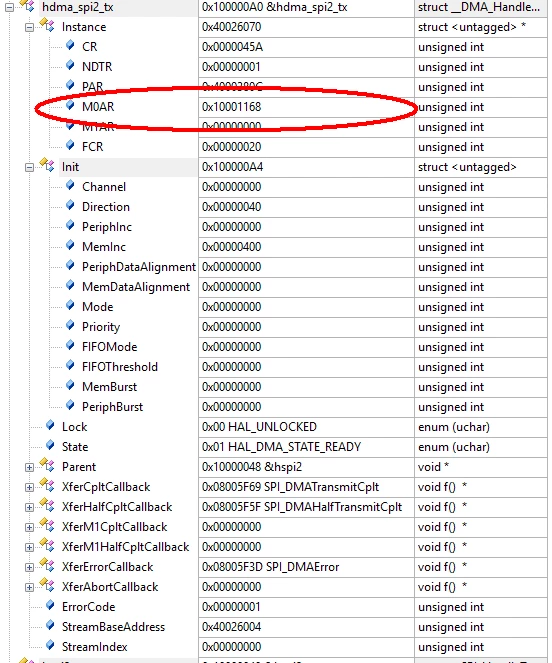
Task: Click the blue member icon beside FCR
Action: click(x=70, y=145)
